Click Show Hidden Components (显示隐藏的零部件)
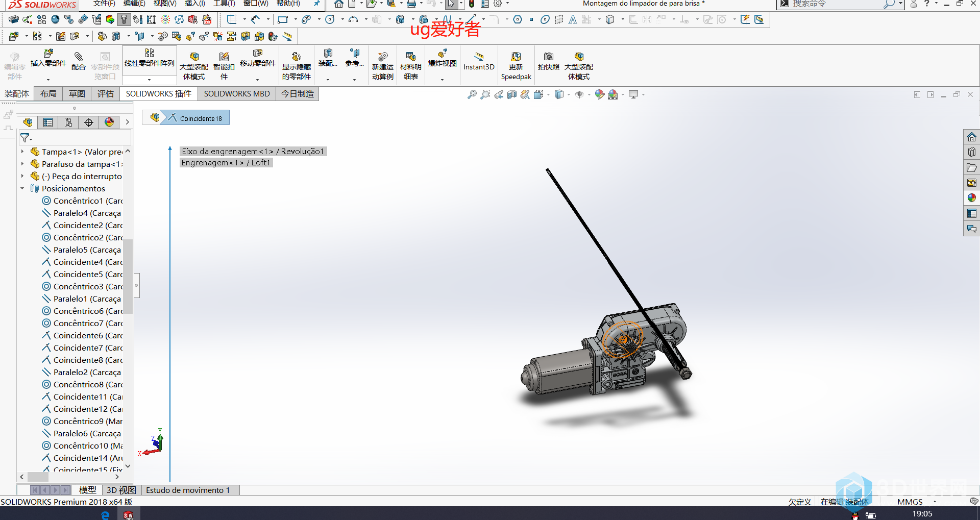Screen dimensions: 980x520 tap(297, 57)
